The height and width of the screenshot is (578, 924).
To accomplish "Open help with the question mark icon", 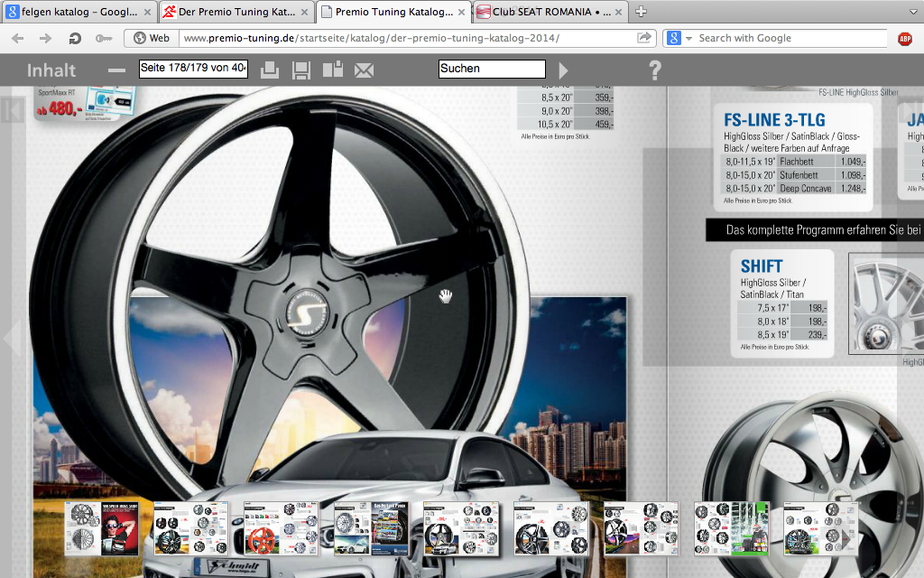I will click(x=655, y=70).
